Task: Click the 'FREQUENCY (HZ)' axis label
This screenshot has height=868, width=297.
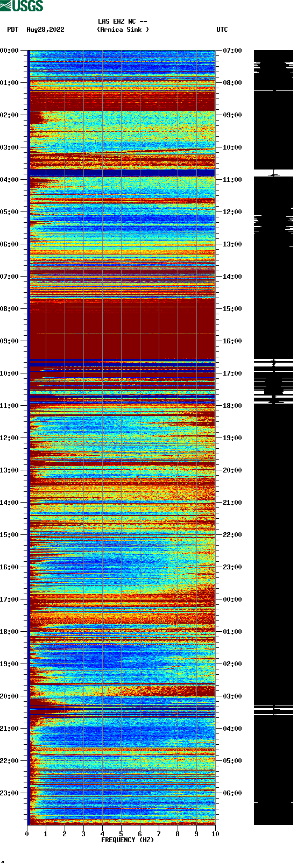Action: click(128, 840)
